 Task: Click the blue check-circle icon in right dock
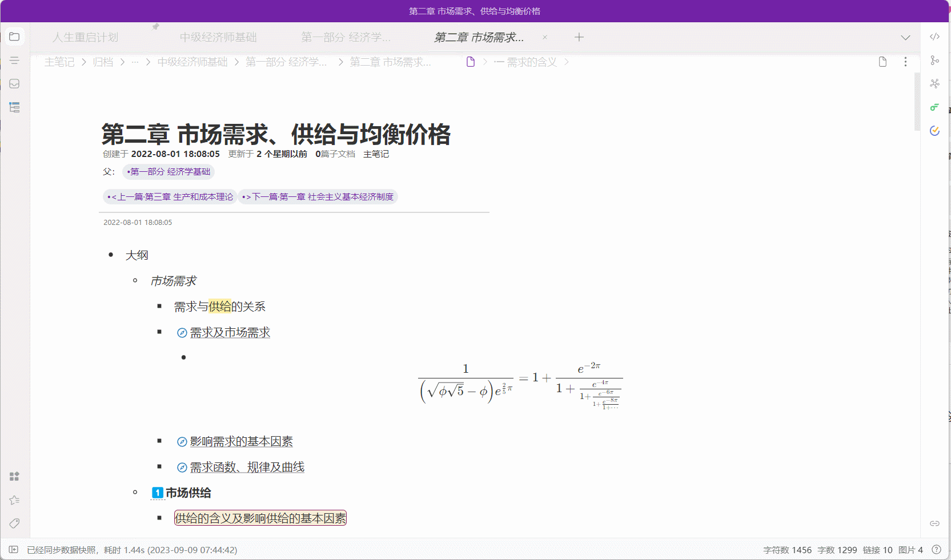coord(935,131)
